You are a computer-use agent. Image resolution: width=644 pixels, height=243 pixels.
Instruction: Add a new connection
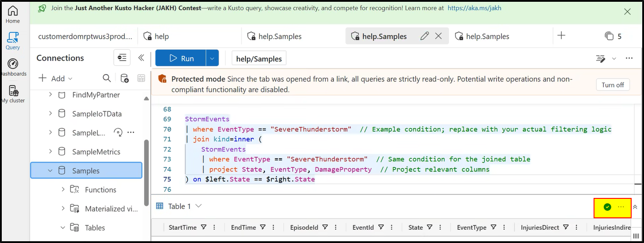click(x=55, y=78)
